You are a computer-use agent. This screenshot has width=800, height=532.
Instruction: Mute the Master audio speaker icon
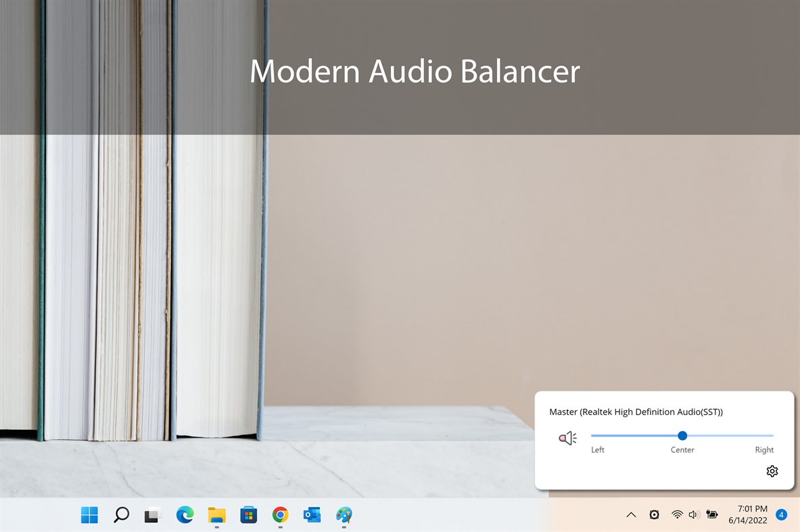(x=567, y=437)
